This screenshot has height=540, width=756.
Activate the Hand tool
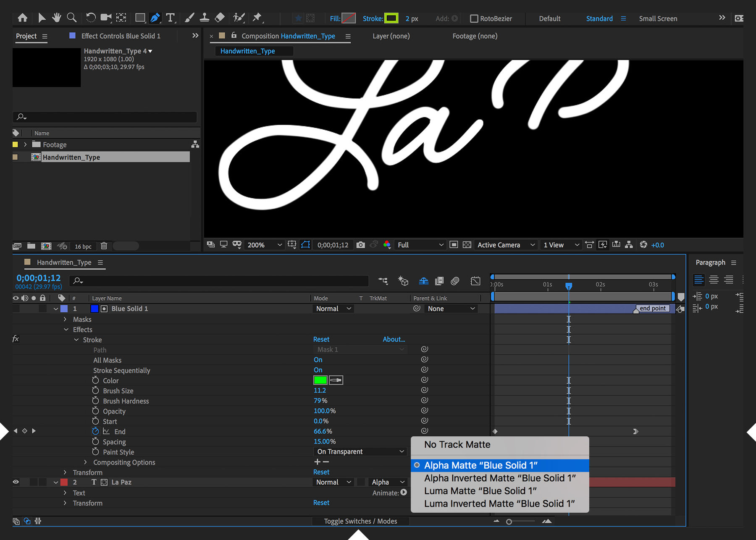point(56,18)
